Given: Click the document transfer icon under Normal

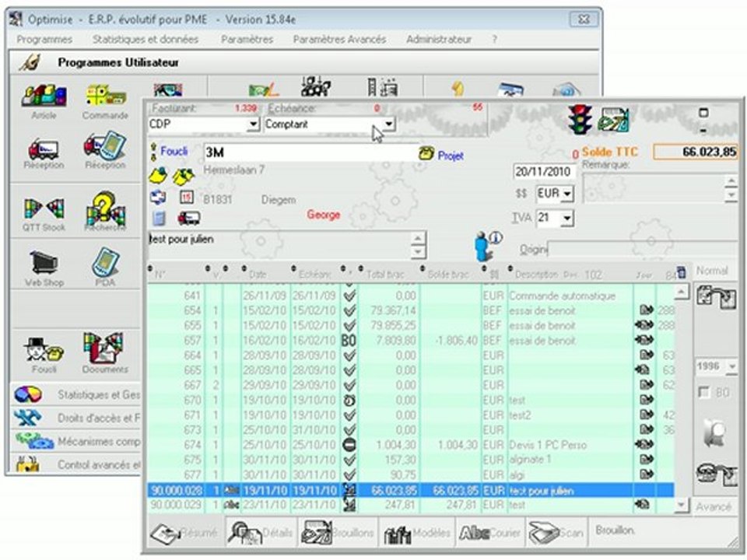Looking at the screenshot, I should pos(717,298).
